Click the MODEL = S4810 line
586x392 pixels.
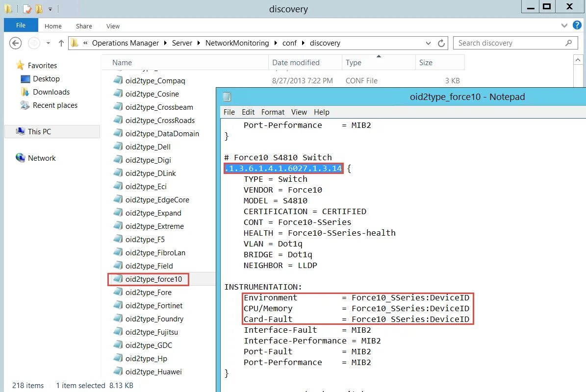pos(276,201)
